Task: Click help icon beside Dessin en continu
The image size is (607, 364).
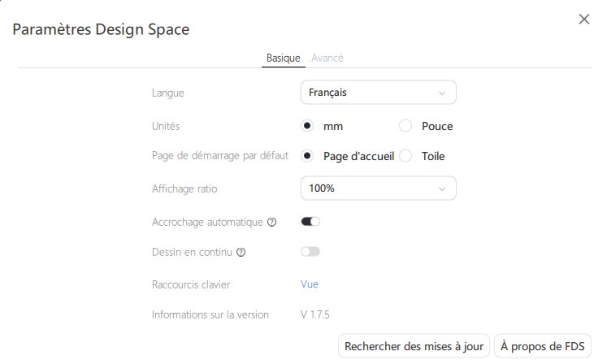Action: coord(241,252)
